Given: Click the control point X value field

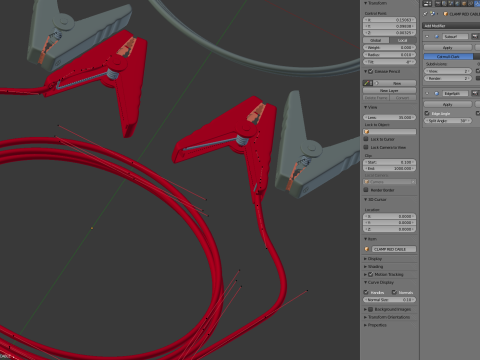Looking at the screenshot, I should (389, 20).
